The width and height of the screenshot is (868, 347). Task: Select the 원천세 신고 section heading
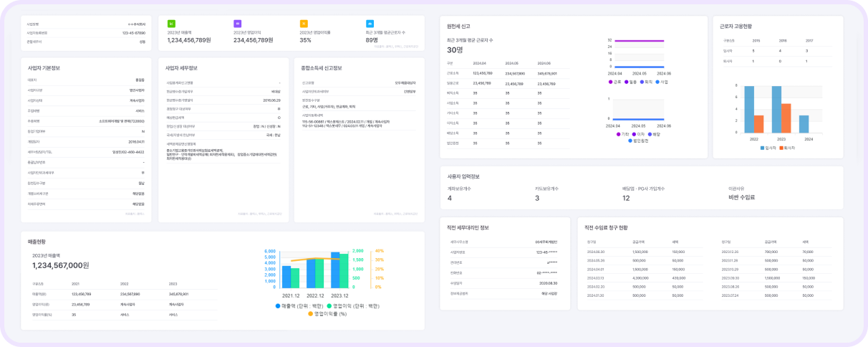[x=458, y=26]
